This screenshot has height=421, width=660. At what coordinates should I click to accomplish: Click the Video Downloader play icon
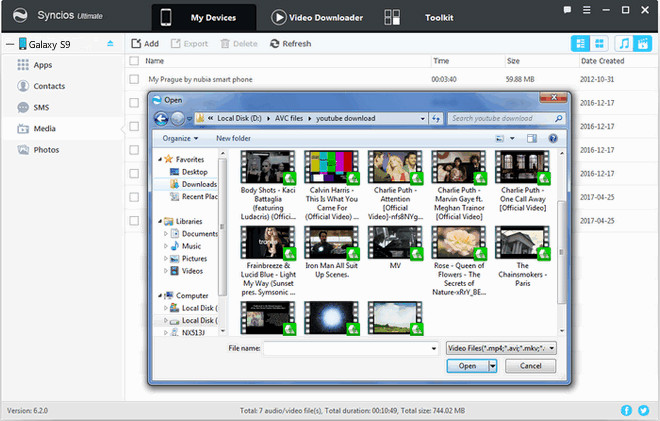tap(278, 17)
